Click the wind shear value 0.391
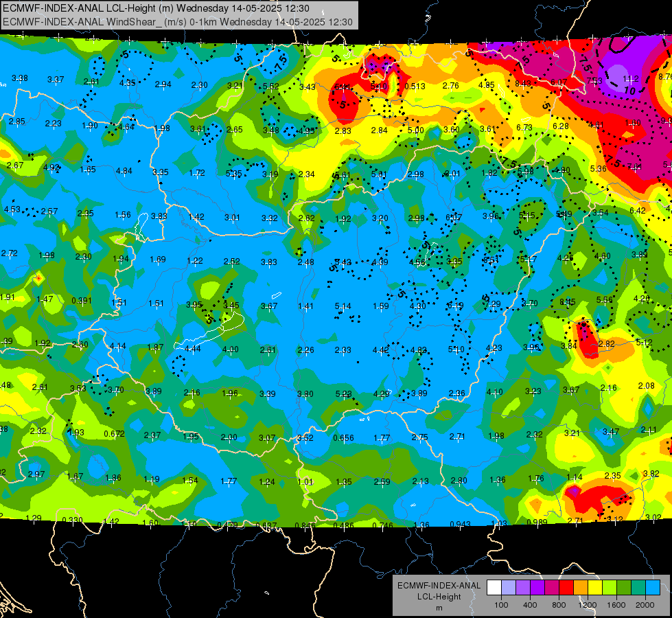The width and height of the screenshot is (672, 618). point(82,300)
